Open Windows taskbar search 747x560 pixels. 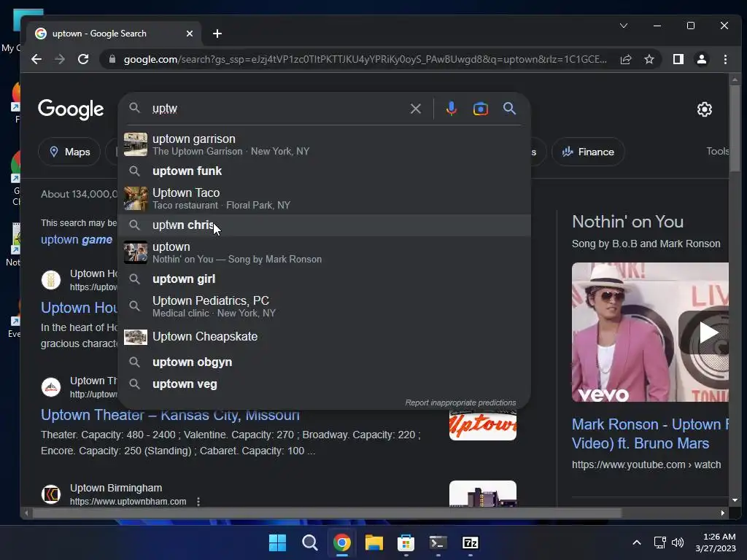(x=309, y=542)
